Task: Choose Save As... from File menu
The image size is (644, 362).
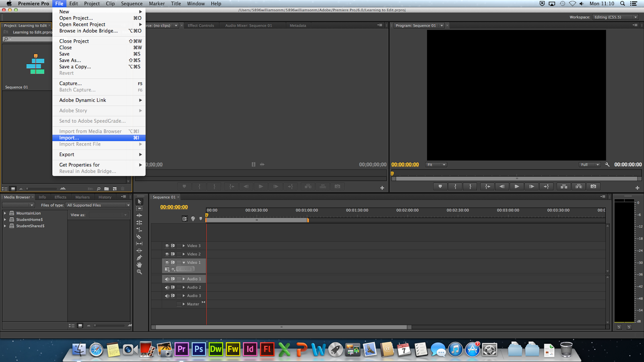Action: [x=99, y=60]
